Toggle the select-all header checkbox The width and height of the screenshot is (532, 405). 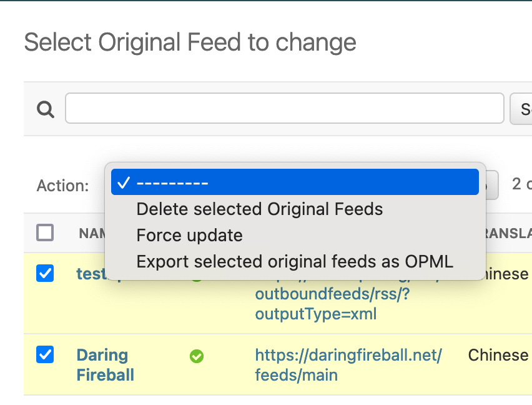coord(45,233)
